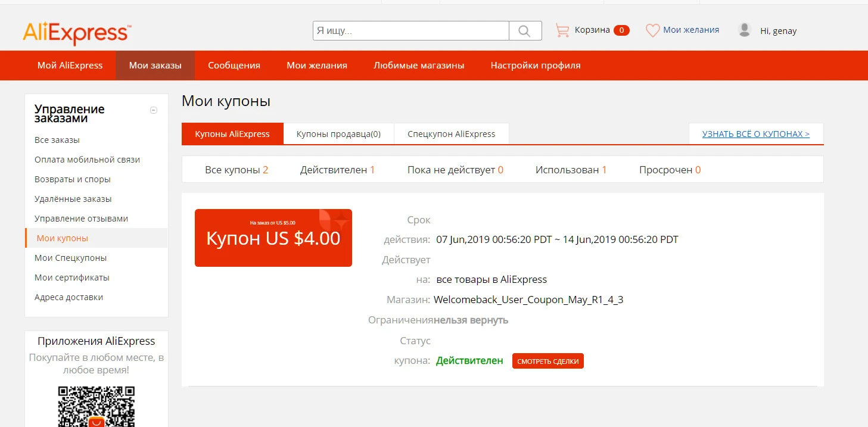Click the все товары в AliExpress text
868x427 pixels.
coord(491,279)
